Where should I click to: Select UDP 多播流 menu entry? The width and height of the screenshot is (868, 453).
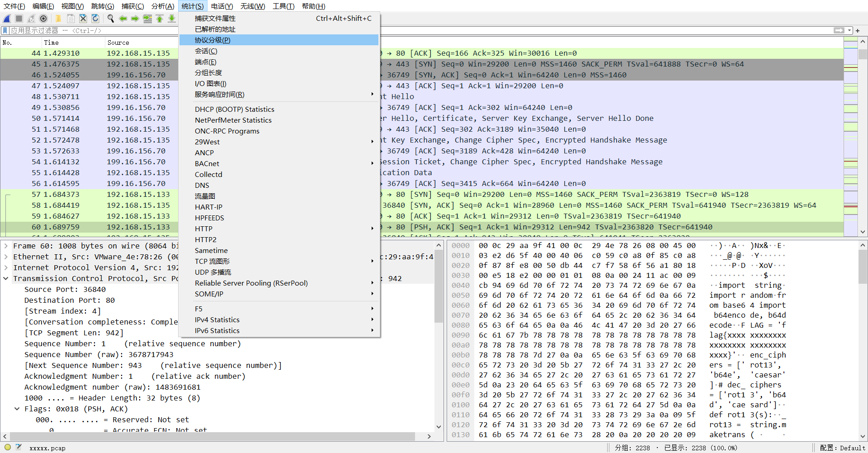279,272
